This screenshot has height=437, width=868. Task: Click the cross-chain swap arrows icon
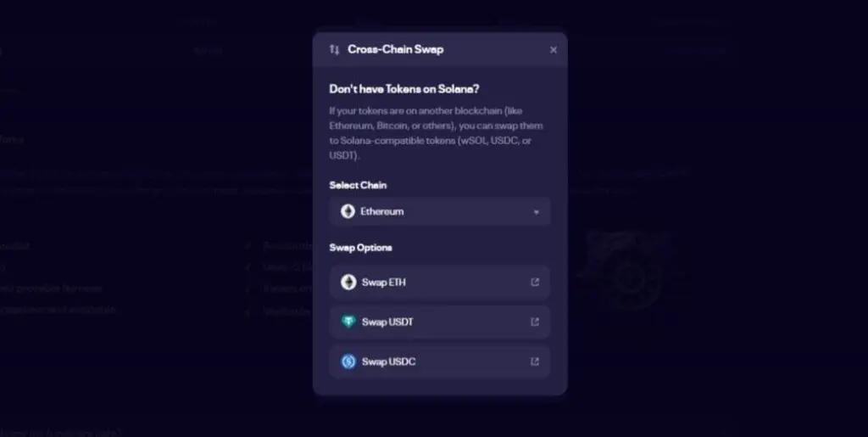[335, 50]
